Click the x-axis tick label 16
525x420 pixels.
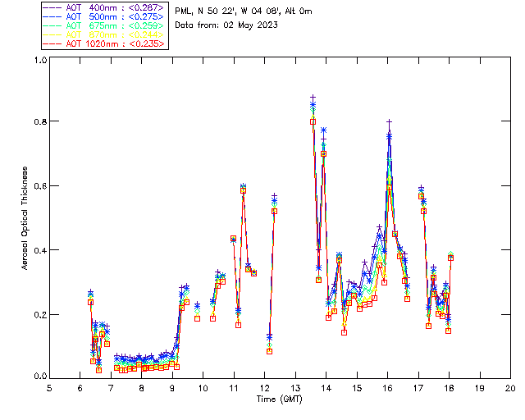[x=387, y=389]
